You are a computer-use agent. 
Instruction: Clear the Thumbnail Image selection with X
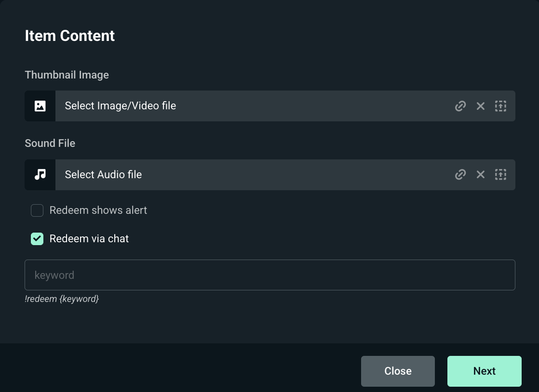481,106
